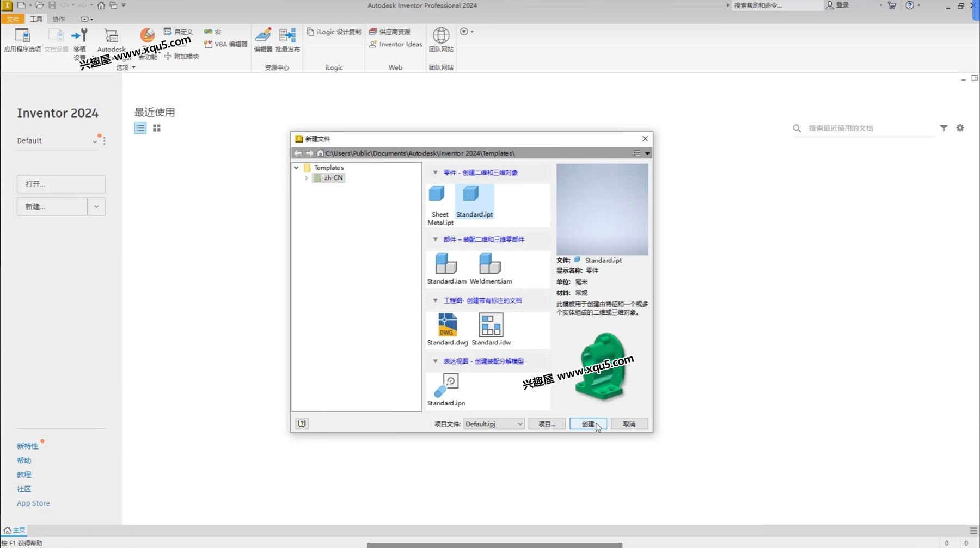Collapse the 零件 part templates section
The image size is (980, 548).
[x=435, y=173]
